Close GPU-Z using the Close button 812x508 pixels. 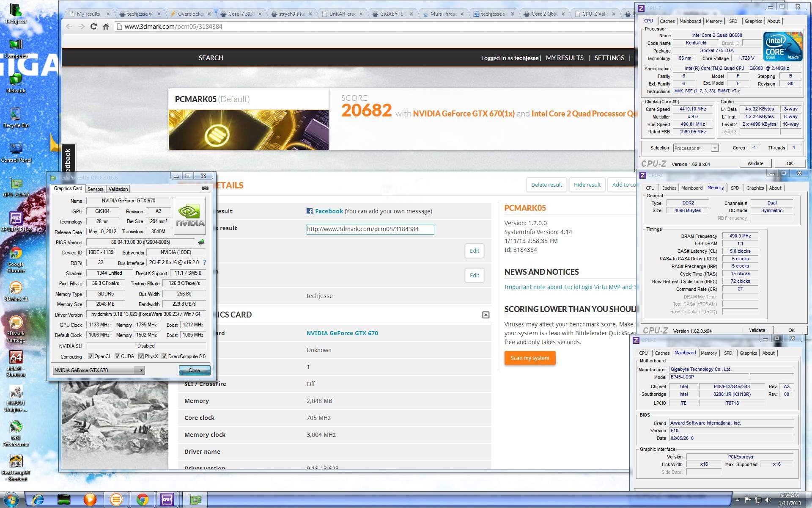194,370
